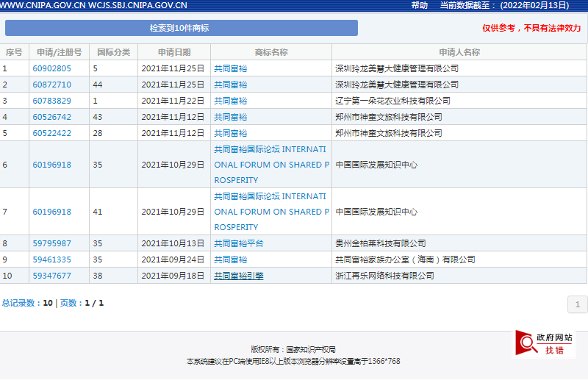Open 共同富裕 trademark in row 9
The width and height of the screenshot is (588, 383).
click(x=231, y=259)
